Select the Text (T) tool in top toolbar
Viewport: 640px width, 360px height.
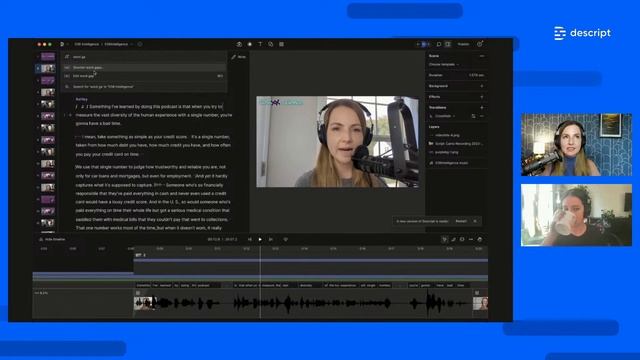260,44
